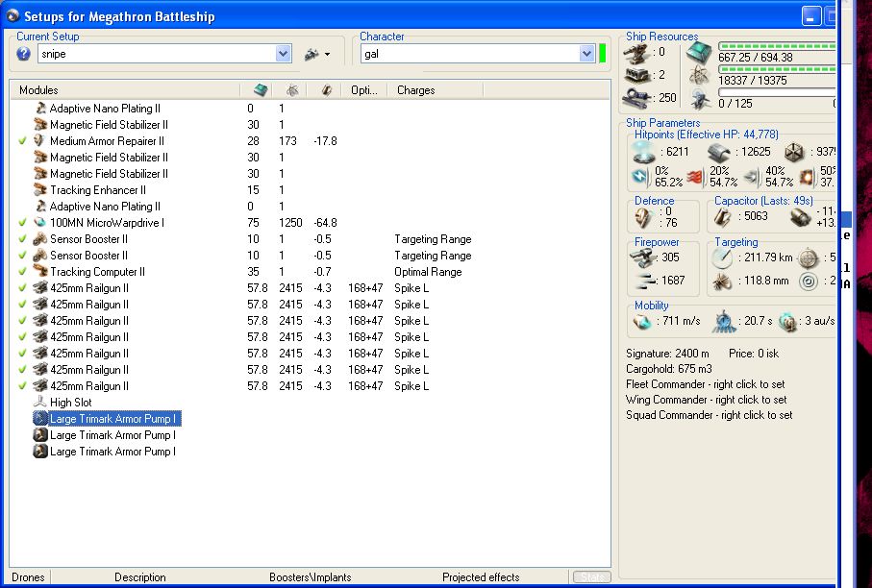
Task: Click the capacitor usage column header icon
Action: click(x=326, y=90)
